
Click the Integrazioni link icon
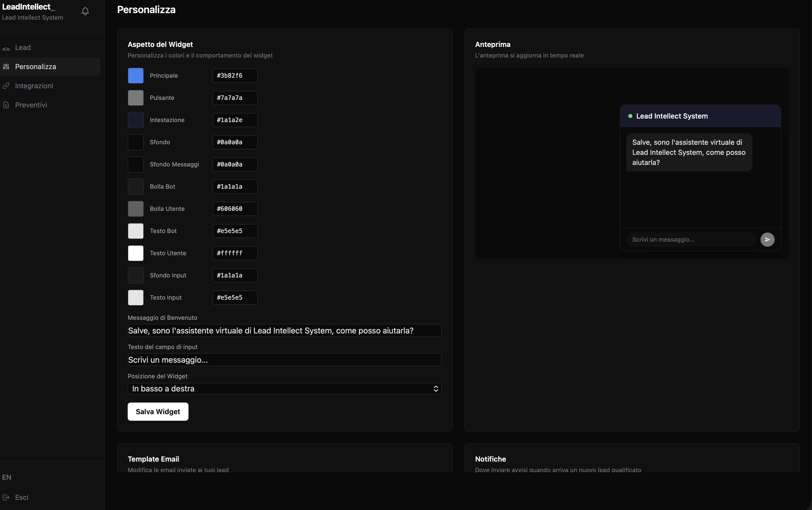tap(6, 86)
